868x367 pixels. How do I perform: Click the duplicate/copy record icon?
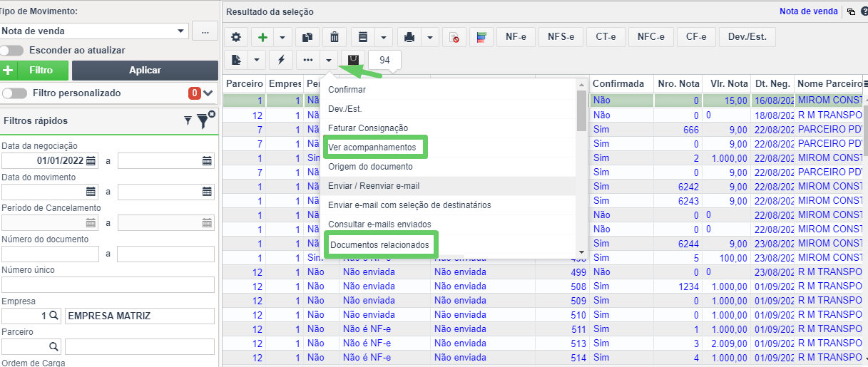[307, 37]
